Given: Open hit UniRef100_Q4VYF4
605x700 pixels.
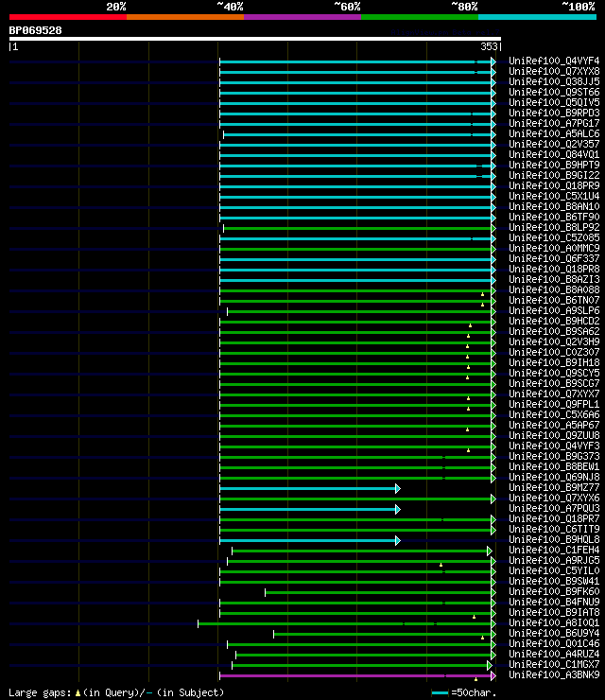Looking at the screenshot, I should tap(554, 61).
